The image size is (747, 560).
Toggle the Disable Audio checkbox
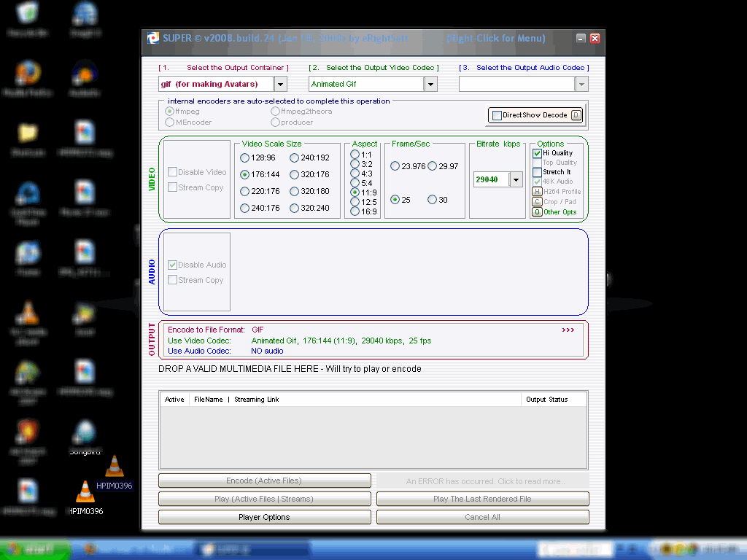tap(172, 265)
